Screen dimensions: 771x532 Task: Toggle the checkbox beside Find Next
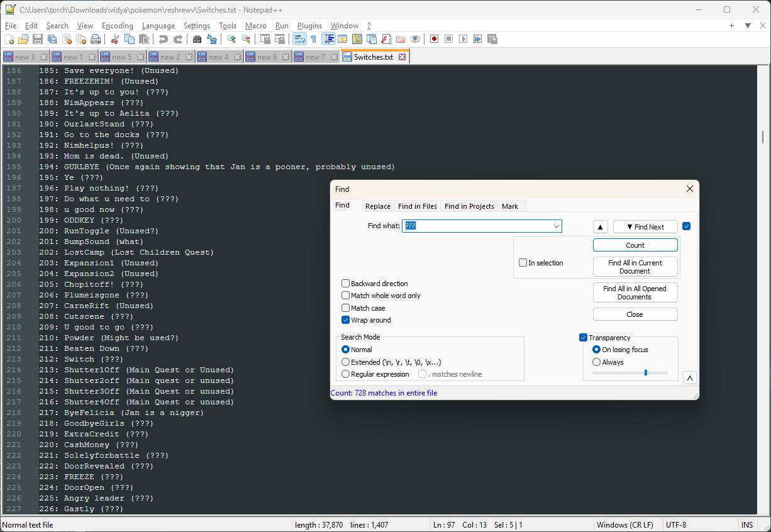coord(687,226)
